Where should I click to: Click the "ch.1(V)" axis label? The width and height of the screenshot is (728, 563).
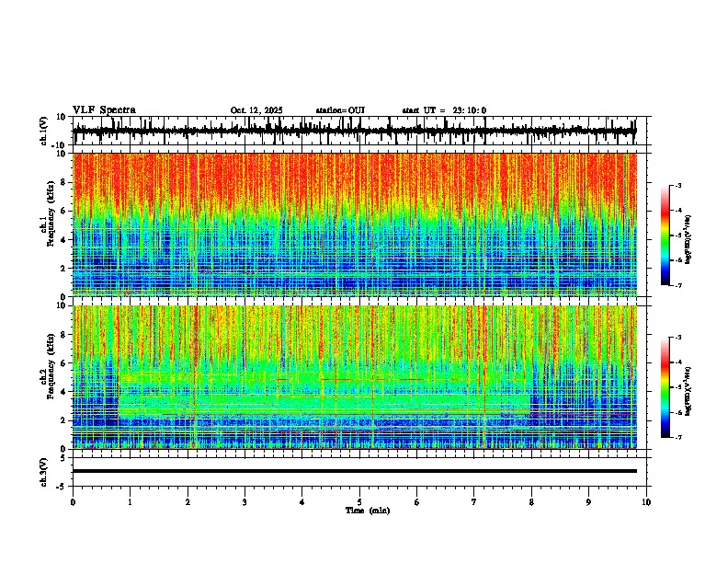(x=44, y=131)
